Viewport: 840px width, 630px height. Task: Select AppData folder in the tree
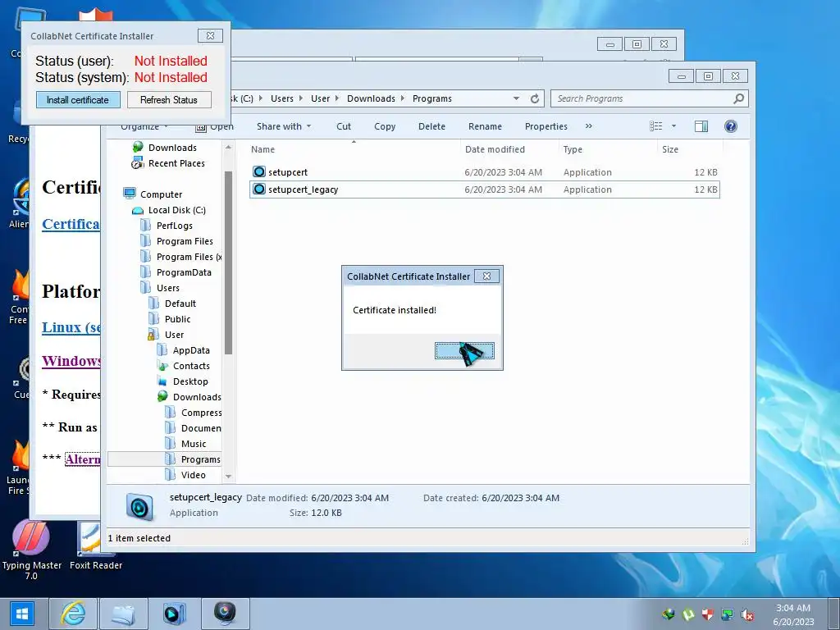(190, 350)
